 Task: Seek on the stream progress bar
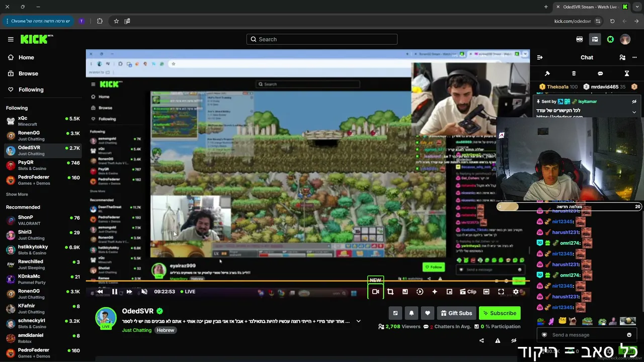[x=307, y=281]
